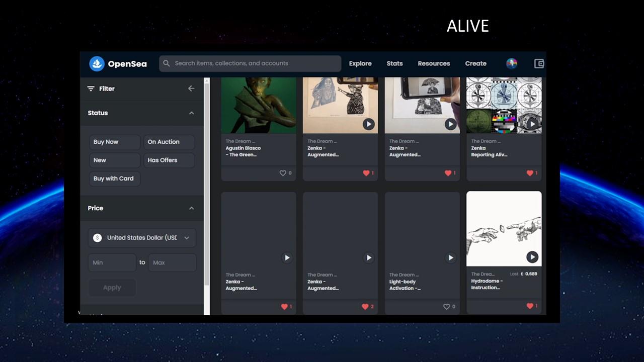This screenshot has width=644, height=362.
Task: Play the Light-body Activation item video
Action: 450,257
